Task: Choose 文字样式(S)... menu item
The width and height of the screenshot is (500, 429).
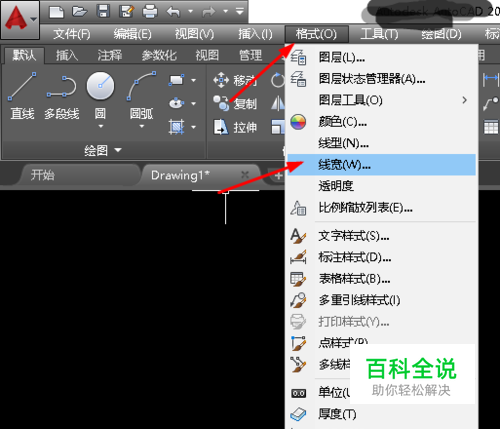Action: [381, 236]
